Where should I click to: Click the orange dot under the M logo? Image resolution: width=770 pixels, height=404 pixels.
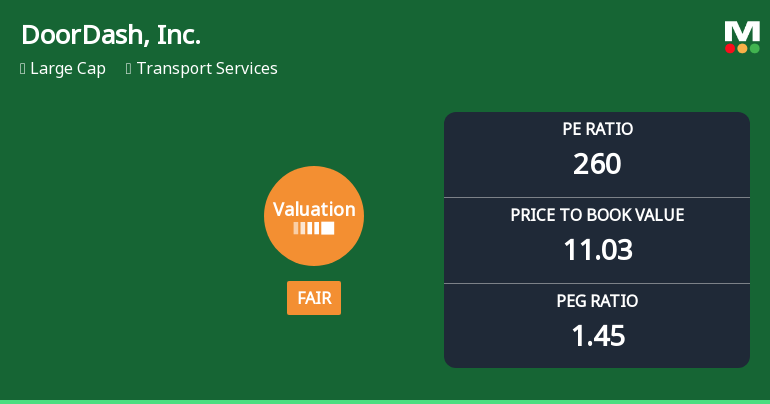[742, 48]
